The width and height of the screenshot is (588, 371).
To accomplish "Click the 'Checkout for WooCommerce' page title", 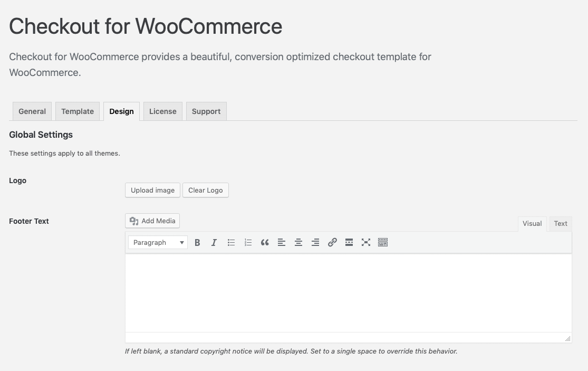I will coord(146,26).
